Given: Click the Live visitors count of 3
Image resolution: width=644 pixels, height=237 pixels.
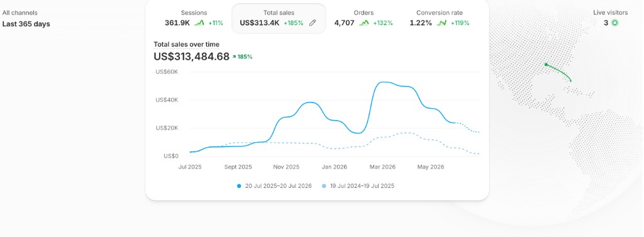Looking at the screenshot, I should 606,23.
